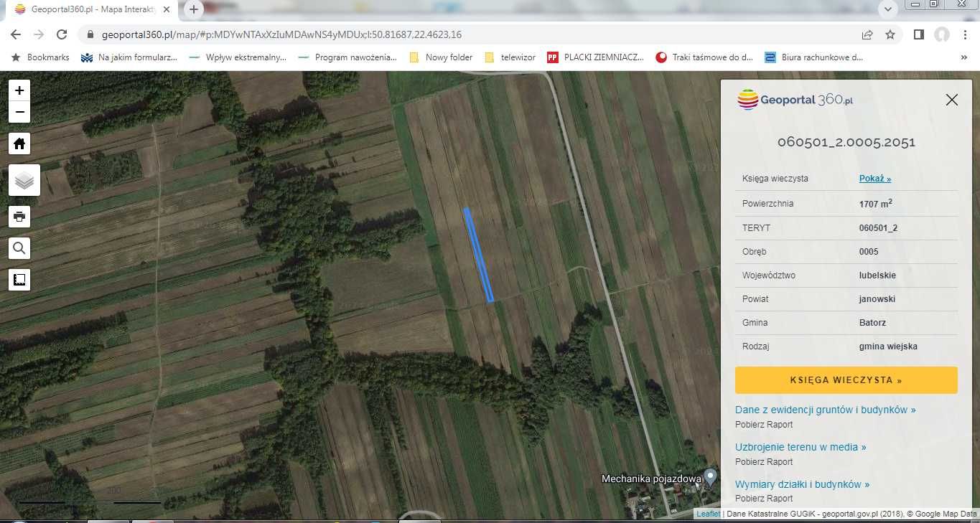Select area value 1707 m²
980x523 pixels.
[x=875, y=204]
